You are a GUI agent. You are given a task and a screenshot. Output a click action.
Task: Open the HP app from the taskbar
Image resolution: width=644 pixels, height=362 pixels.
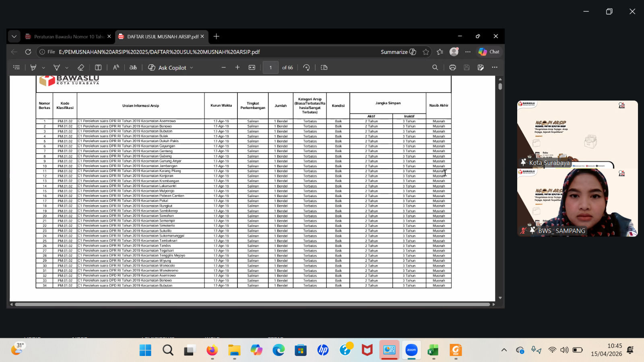click(x=323, y=350)
